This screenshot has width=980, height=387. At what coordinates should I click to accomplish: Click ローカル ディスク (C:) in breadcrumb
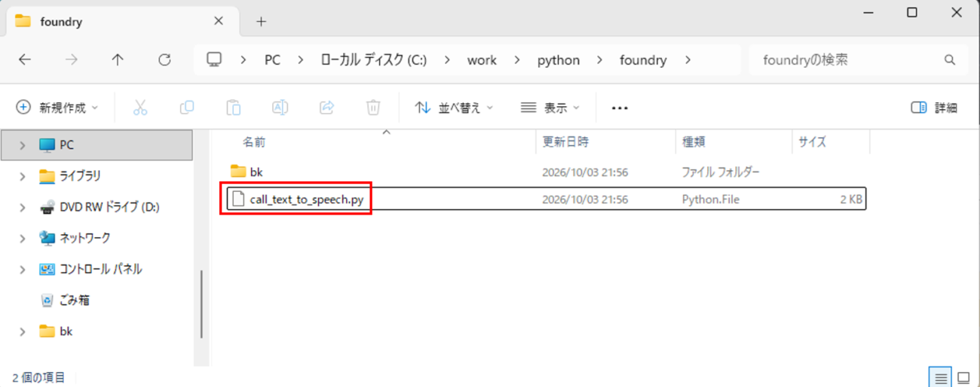click(x=374, y=60)
